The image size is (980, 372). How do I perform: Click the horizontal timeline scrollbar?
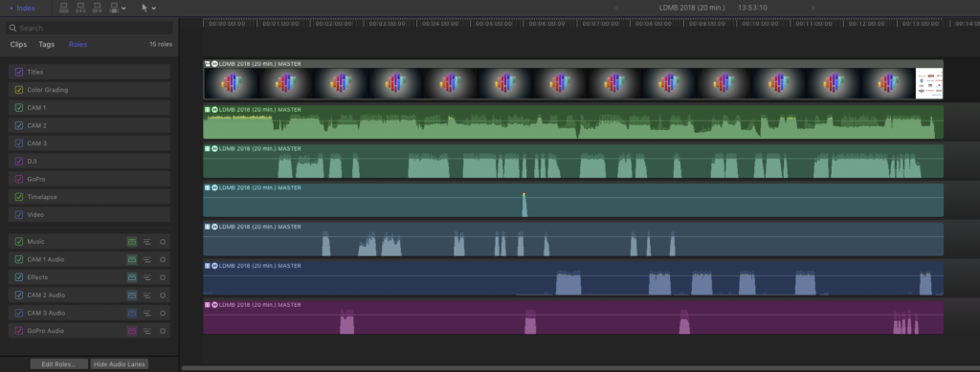click(x=580, y=368)
